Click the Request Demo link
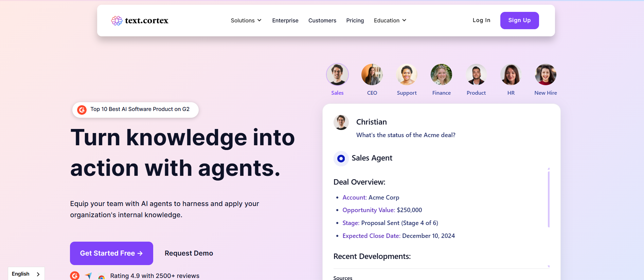The image size is (644, 280). 189,253
